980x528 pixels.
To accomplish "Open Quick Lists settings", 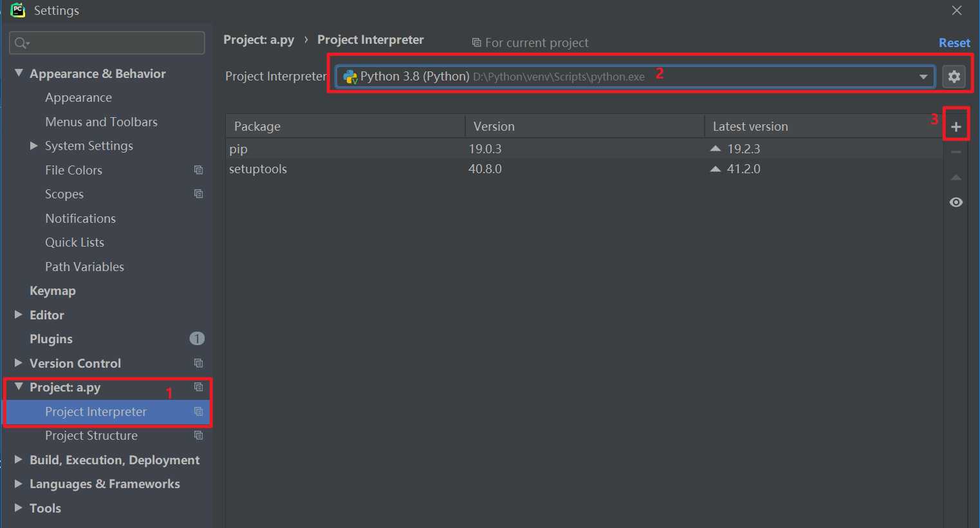I will tap(75, 243).
